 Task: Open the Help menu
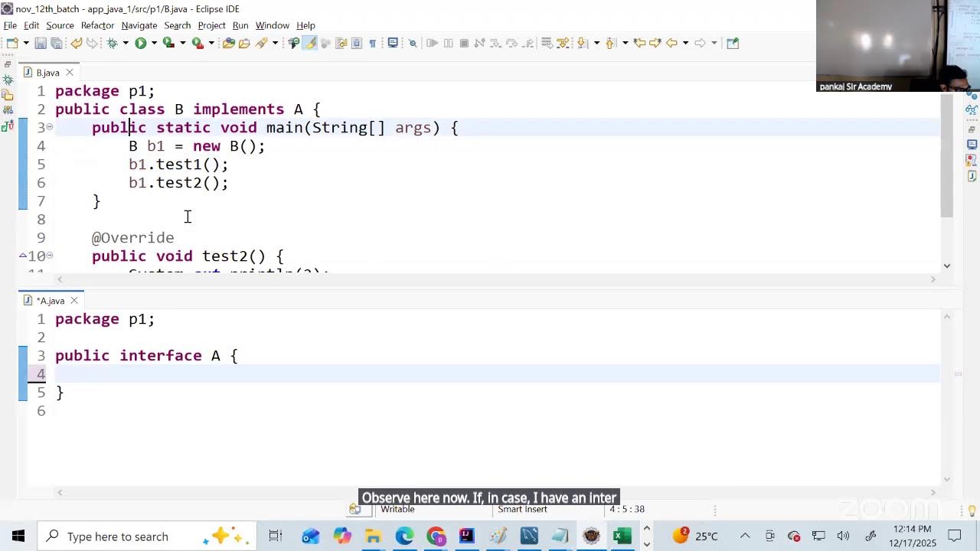coord(305,25)
